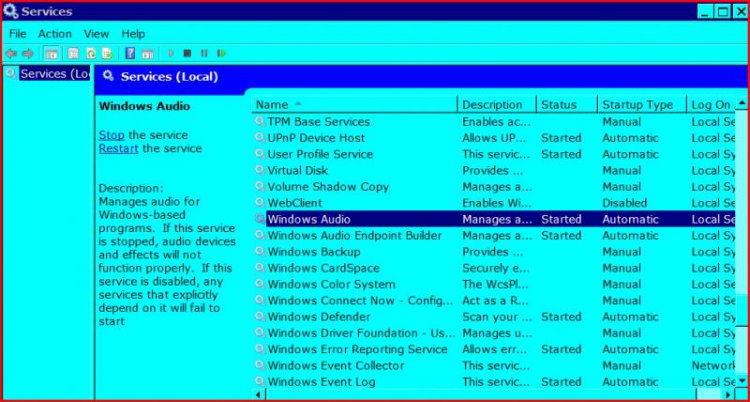
Task: Click the Windows Audio heading in the description pane
Action: (144, 106)
